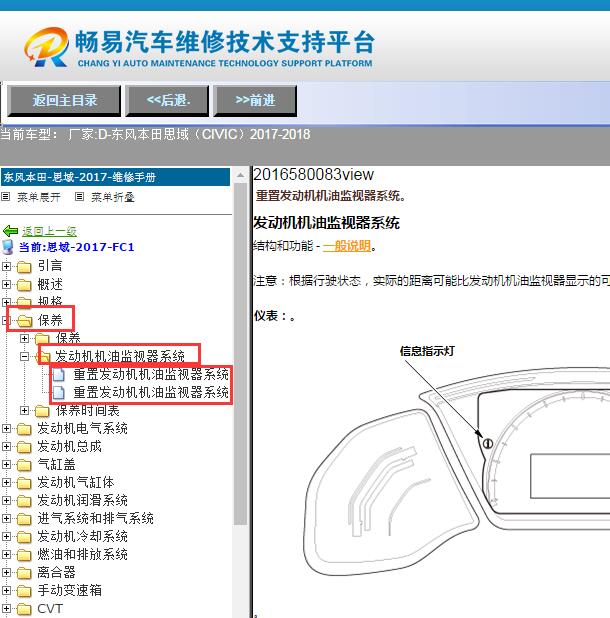Select the top-level 保养 folder label
Image resolution: width=610 pixels, height=618 pixels.
coord(50,320)
